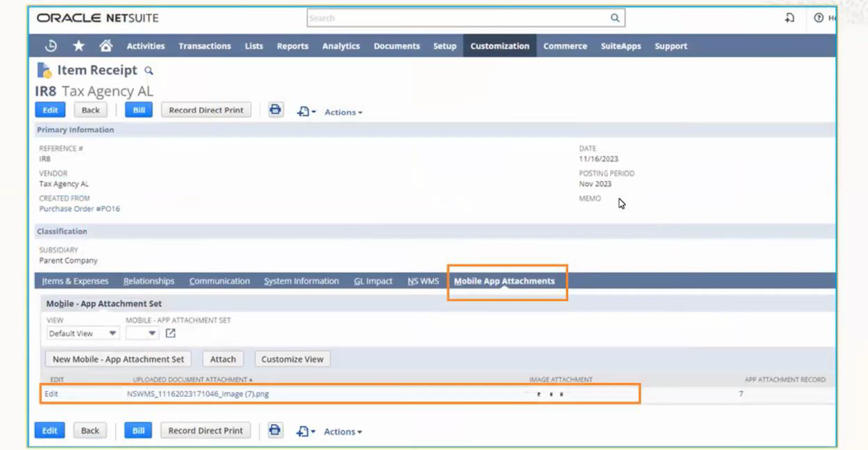Click the search magnifier in the global search box
This screenshot has height=450, width=868.
[x=615, y=18]
